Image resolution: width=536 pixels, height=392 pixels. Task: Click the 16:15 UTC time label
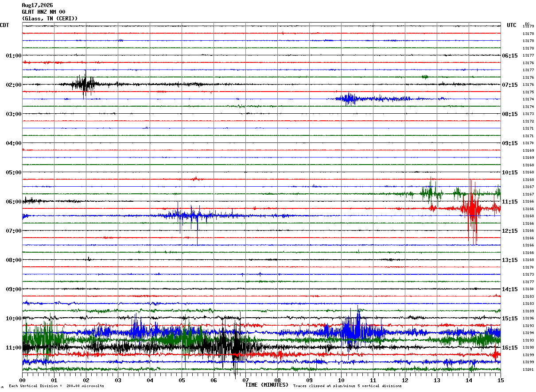click(509, 348)
